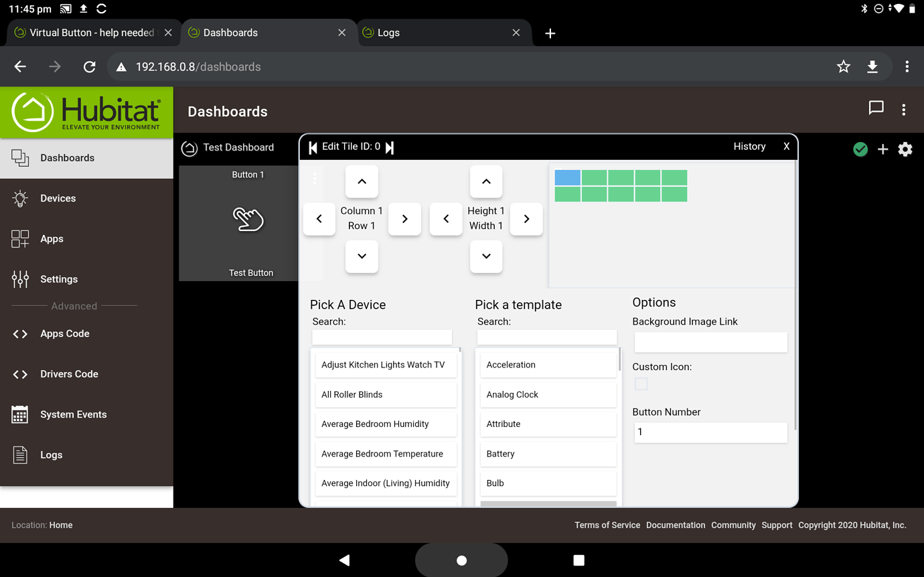Open Logs in the sidebar
The height and width of the screenshot is (577, 924).
(x=86, y=455)
